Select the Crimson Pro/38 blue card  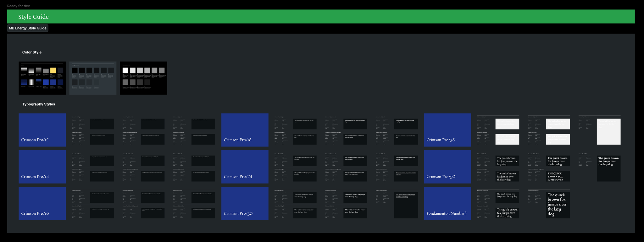pyautogui.click(x=447, y=130)
